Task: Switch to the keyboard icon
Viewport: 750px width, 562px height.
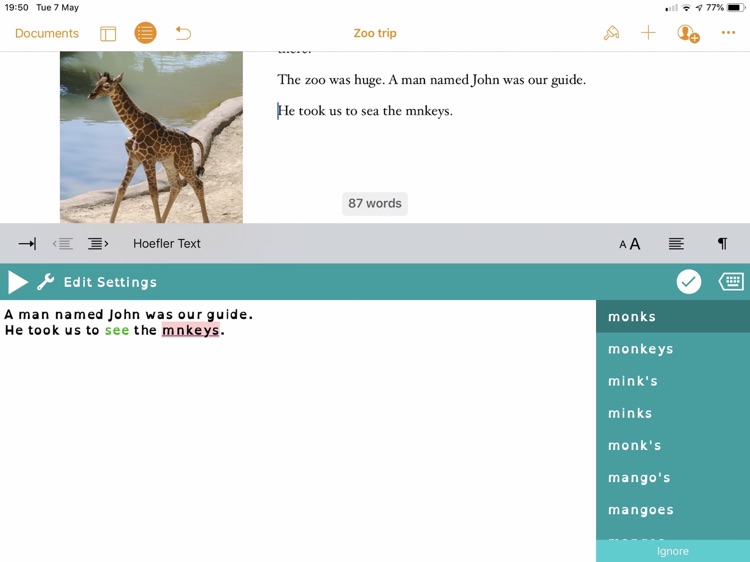Action: coord(731,282)
